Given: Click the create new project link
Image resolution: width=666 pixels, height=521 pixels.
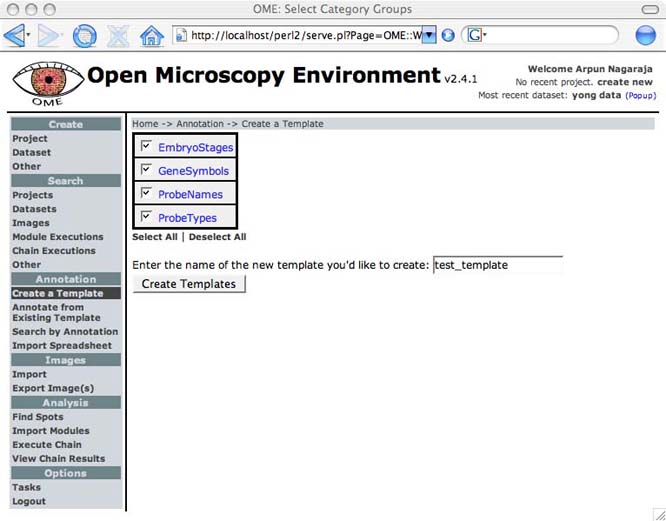Looking at the screenshot, I should (x=625, y=82).
